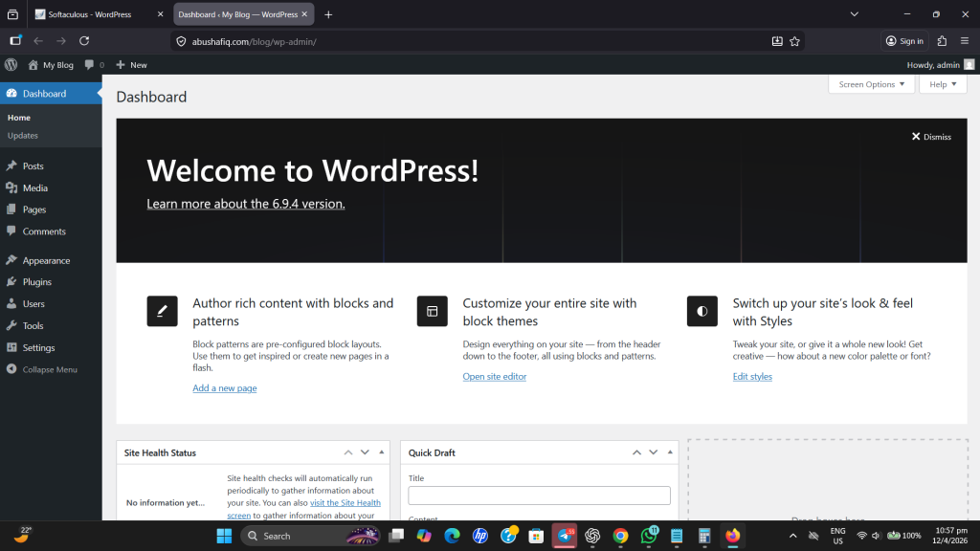This screenshot has width=980, height=551.
Task: Open the Media menu
Action: (51, 188)
